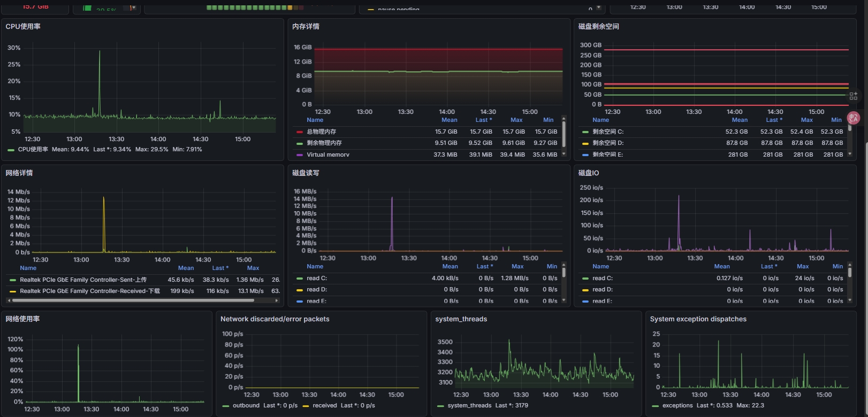Viewport: 868px width, 417px height.
Task: Open color picker for 总物理内存 series
Action: click(300, 132)
